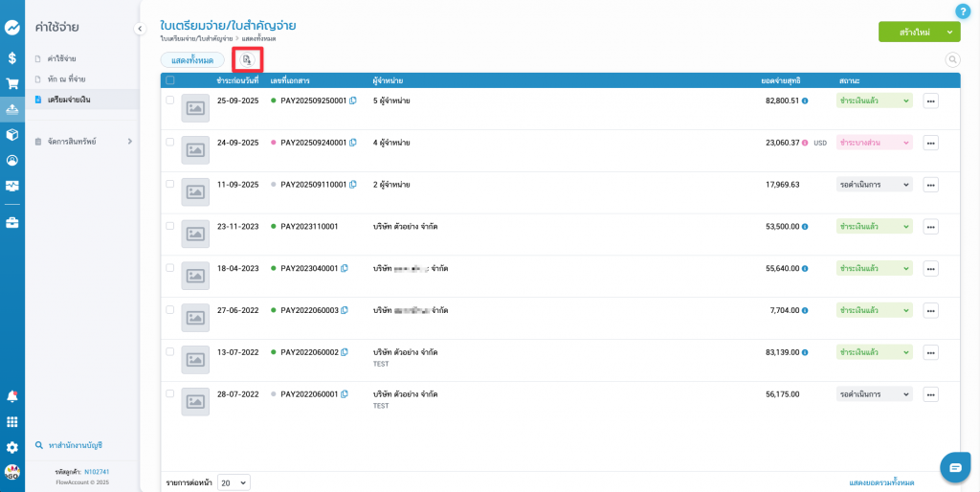Open status dropdown for PAY202509240001
Screen dimensions: 980x492
[874, 143]
